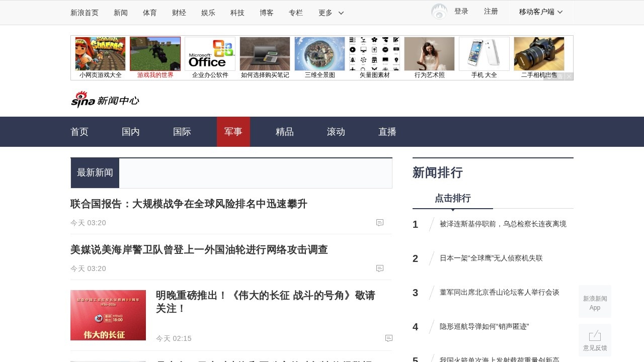
Task: Open 新浪首页 in the top navigation
Action: (x=85, y=13)
